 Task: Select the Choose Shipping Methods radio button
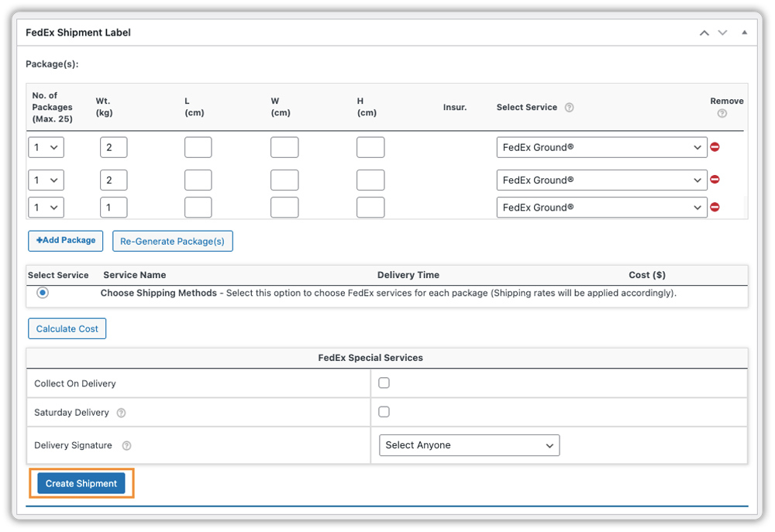pyautogui.click(x=43, y=293)
